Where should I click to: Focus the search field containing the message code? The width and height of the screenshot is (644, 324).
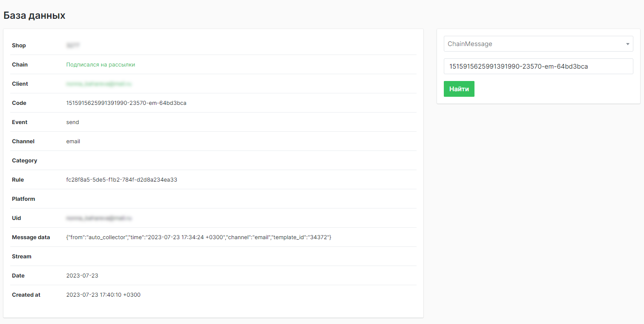538,67
